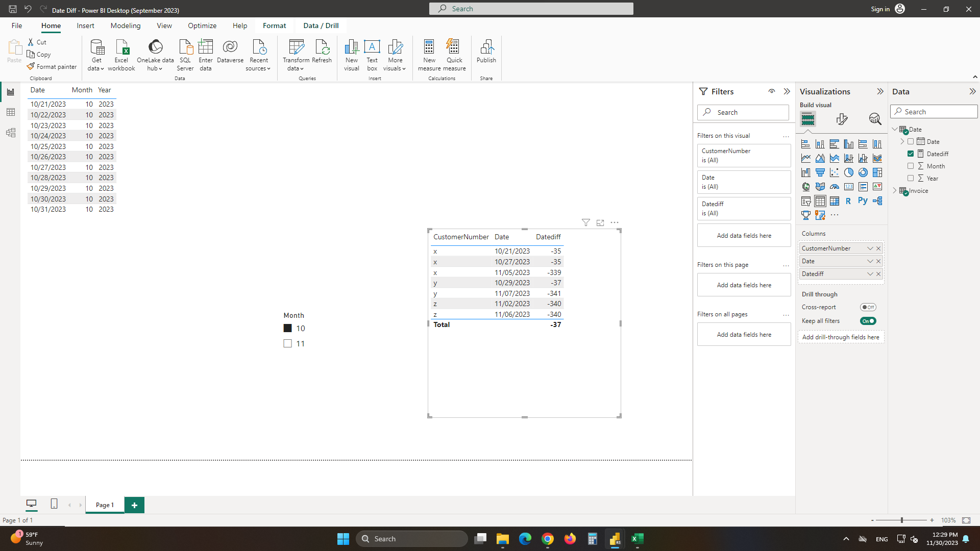Open Power BI from the Windows taskbar

pos(615,539)
